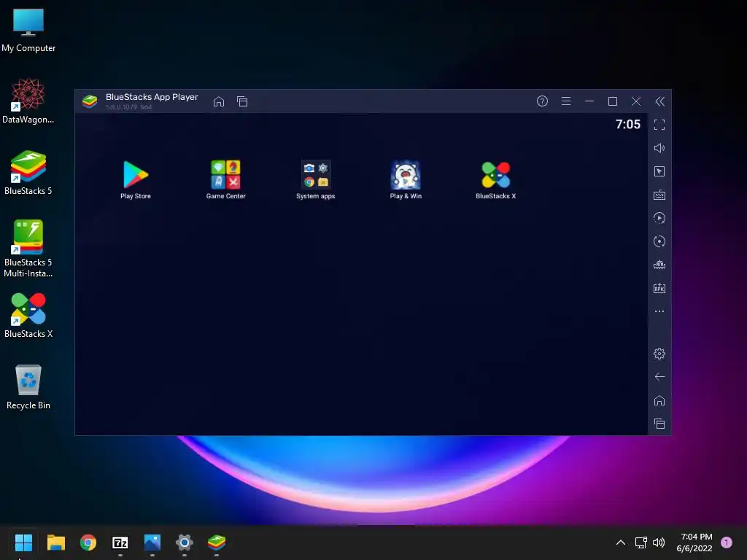Click the 7:05 Android clock

coord(628,124)
